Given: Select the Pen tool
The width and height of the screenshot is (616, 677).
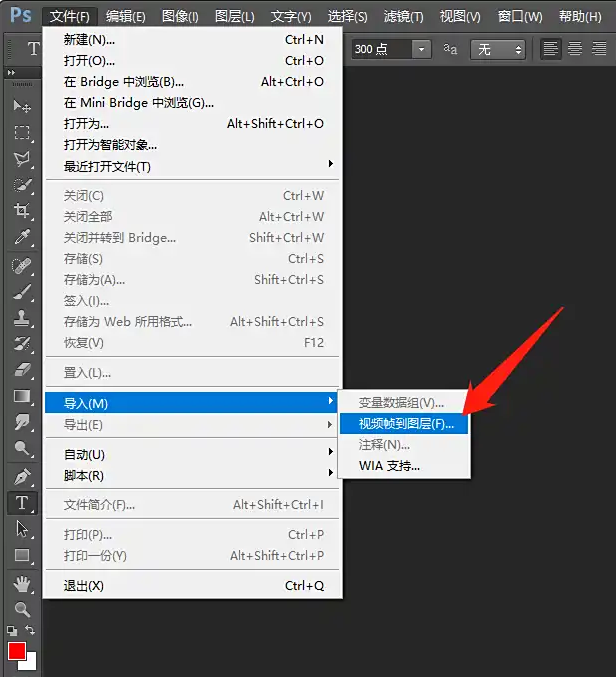Looking at the screenshot, I should (x=22, y=476).
